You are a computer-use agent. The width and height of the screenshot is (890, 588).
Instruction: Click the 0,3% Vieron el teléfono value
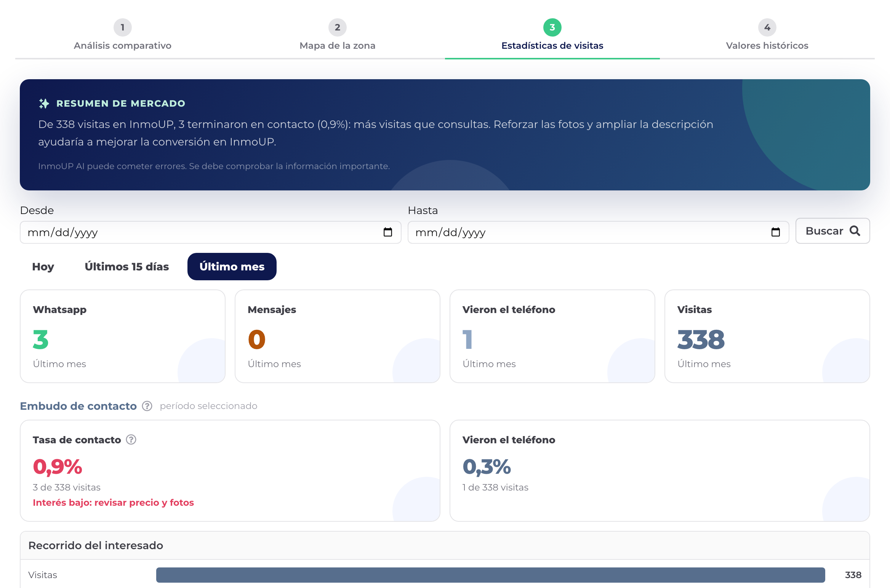pyautogui.click(x=487, y=467)
